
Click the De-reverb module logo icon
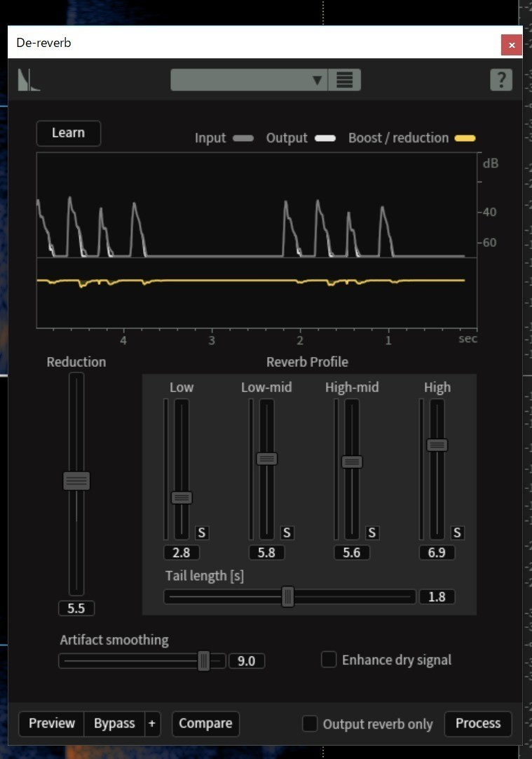[29, 80]
